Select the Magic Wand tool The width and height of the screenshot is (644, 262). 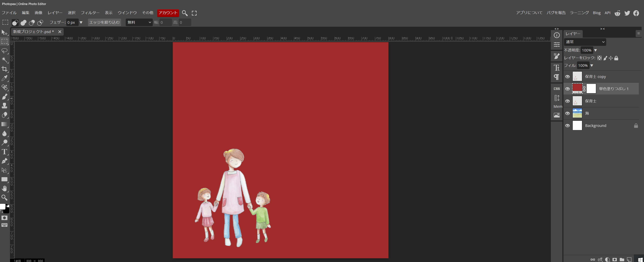[4, 60]
